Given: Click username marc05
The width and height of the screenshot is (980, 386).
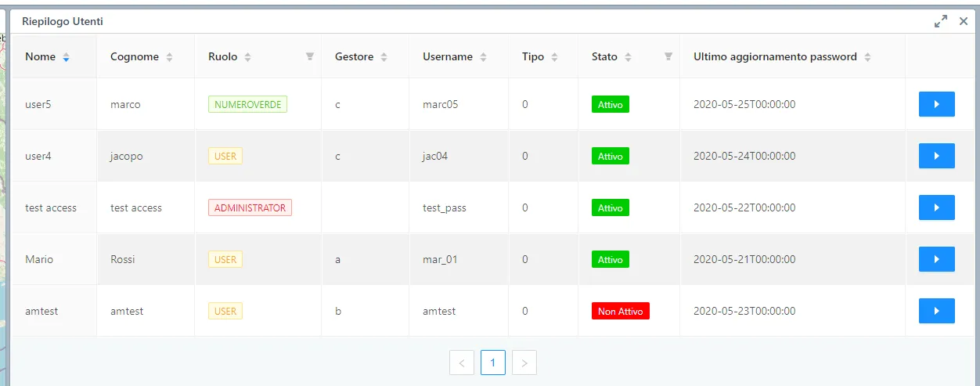Looking at the screenshot, I should (440, 104).
